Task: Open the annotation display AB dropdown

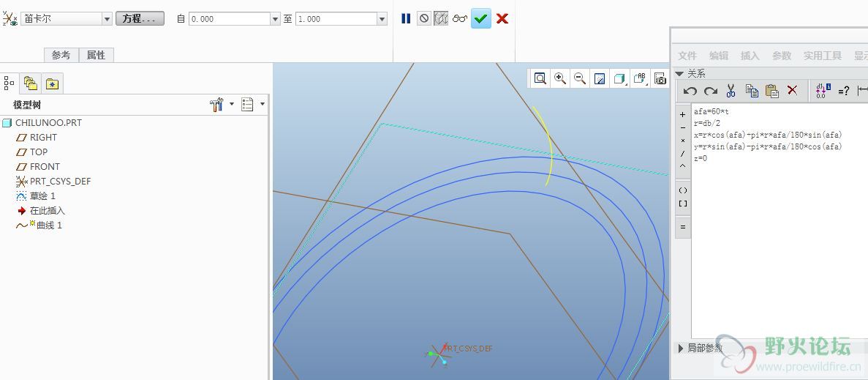Action: tap(641, 78)
